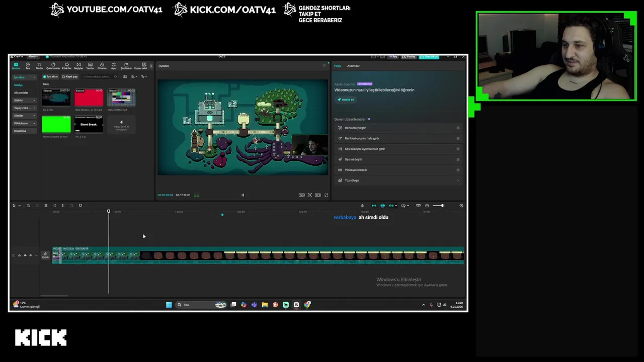
Task: Open the Metin text tool
Action: click(39, 66)
